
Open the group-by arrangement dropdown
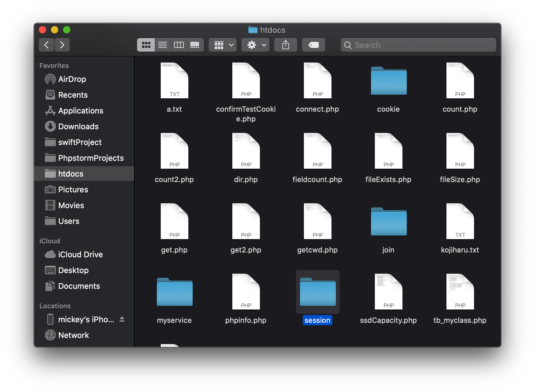click(223, 45)
